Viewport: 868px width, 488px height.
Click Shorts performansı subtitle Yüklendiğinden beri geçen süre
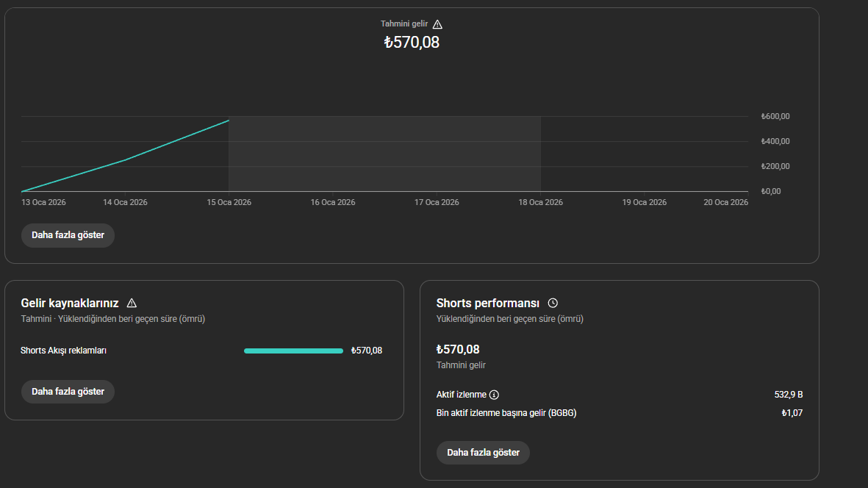(x=510, y=319)
